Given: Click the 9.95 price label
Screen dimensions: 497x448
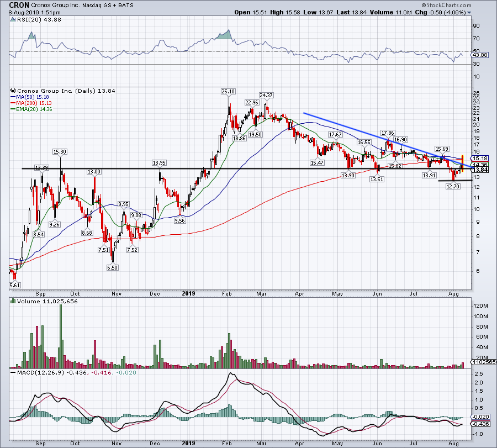Looking at the screenshot, I should click(123, 204).
